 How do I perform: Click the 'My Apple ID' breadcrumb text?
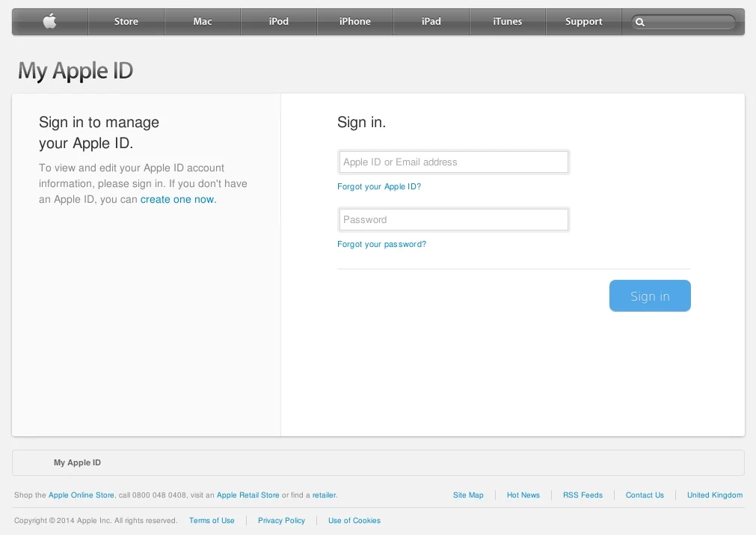(77, 462)
